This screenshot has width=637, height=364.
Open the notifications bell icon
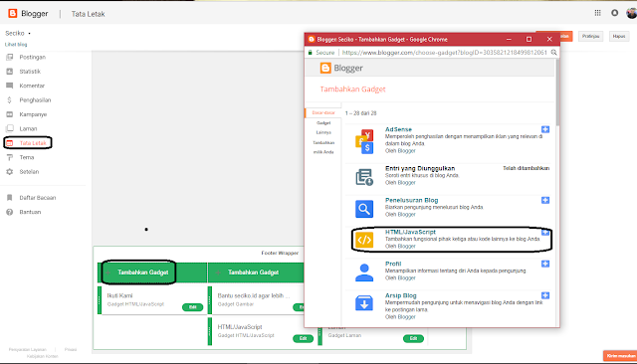point(615,13)
